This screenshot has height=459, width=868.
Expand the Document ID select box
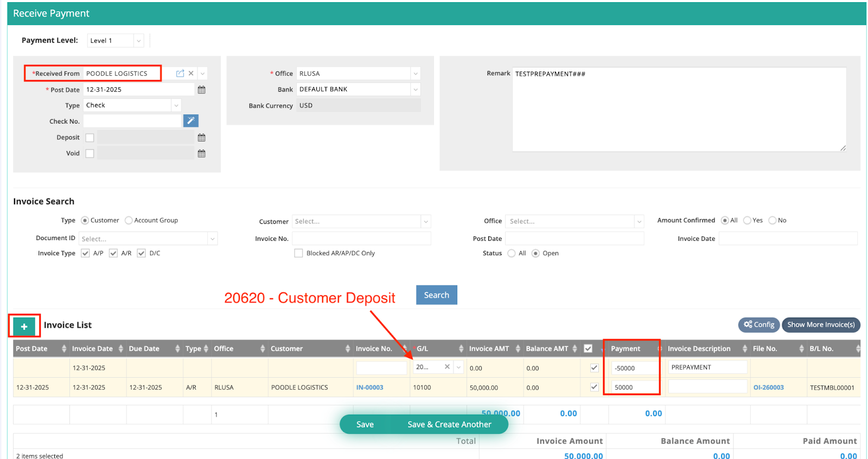pos(212,239)
